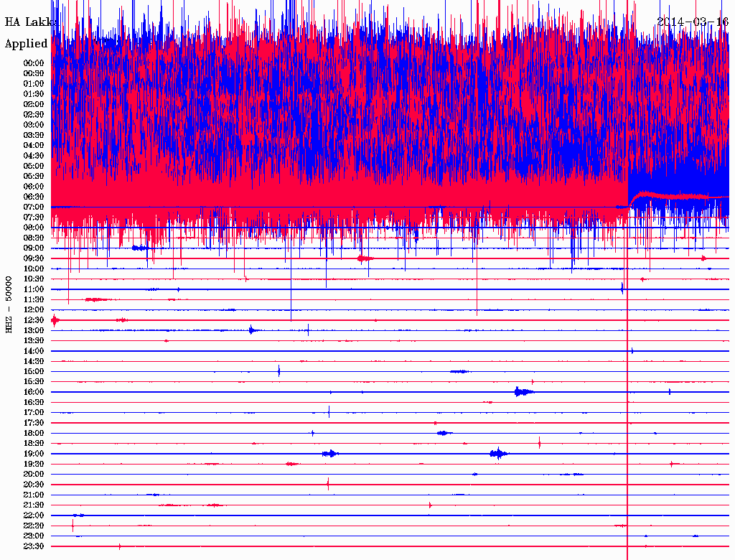Click the blue burst on the 13:00 trace
The width and height of the screenshot is (735, 560).
tap(253, 330)
